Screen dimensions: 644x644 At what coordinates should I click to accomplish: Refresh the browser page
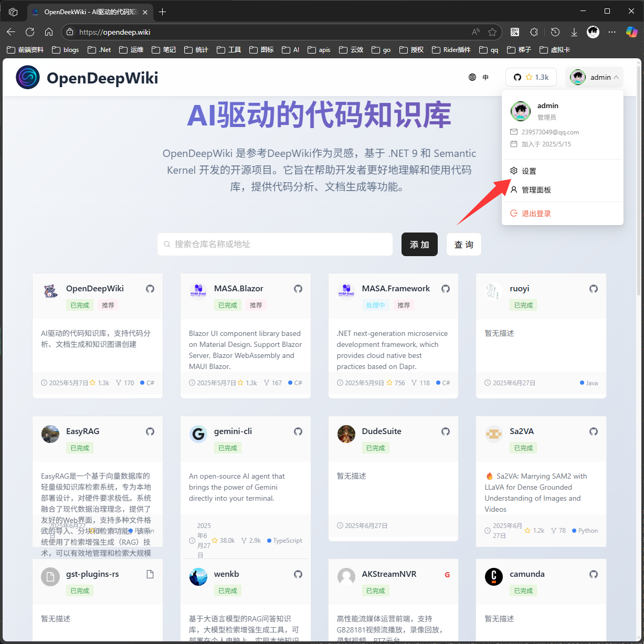click(30, 32)
